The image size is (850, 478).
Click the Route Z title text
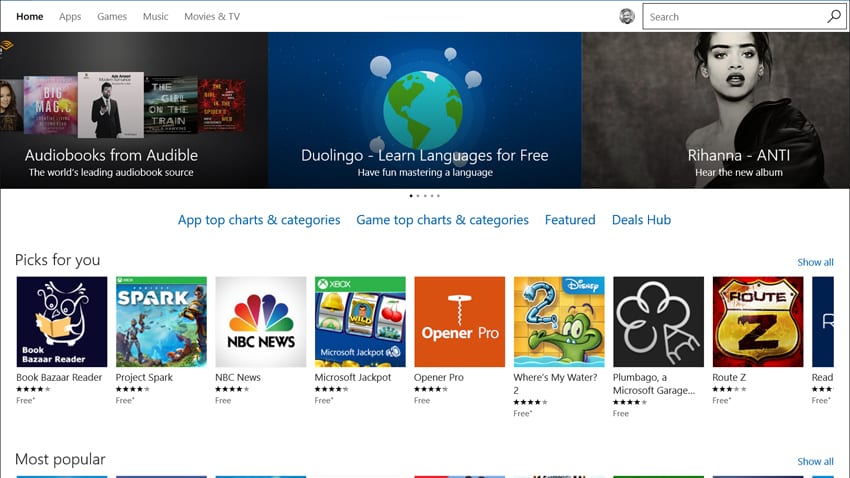(x=729, y=377)
